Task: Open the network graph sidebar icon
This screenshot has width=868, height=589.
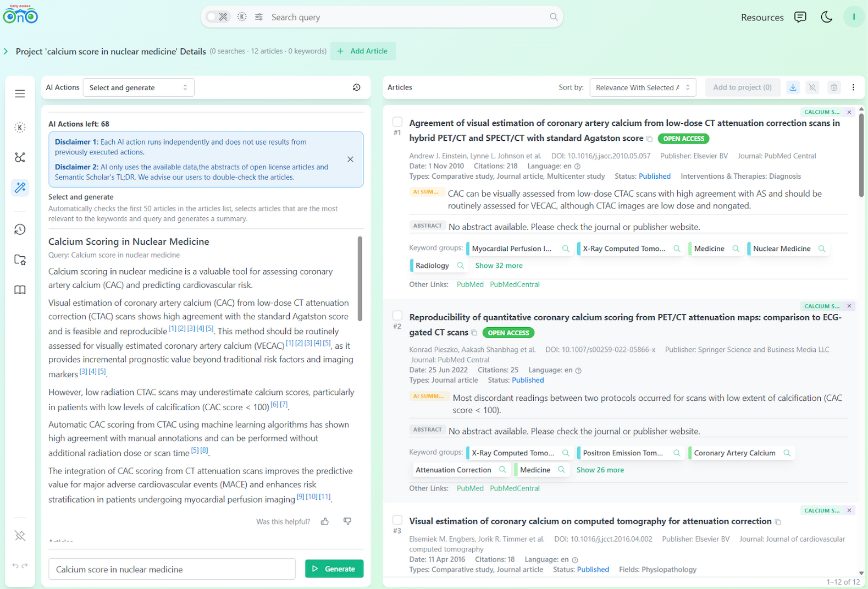Action: (x=20, y=157)
